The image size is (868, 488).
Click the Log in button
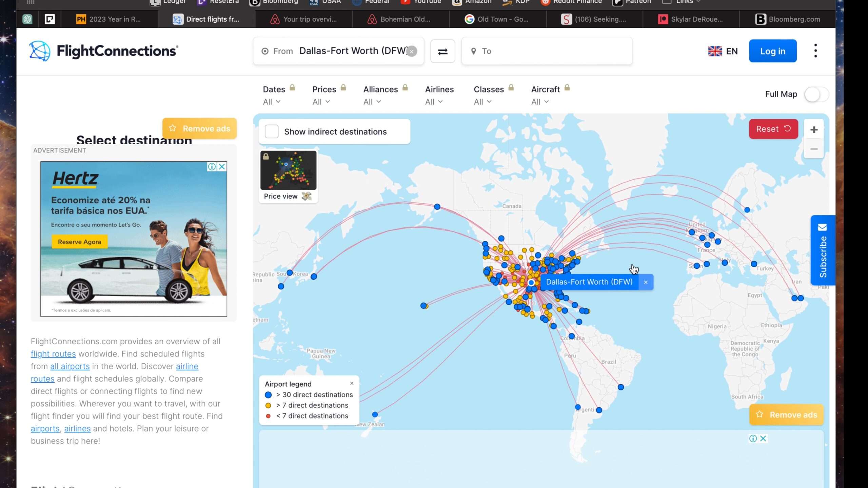(772, 51)
